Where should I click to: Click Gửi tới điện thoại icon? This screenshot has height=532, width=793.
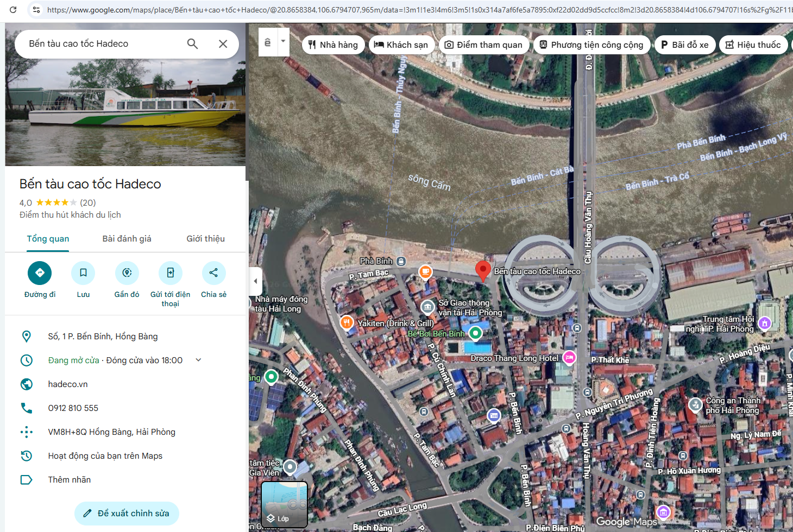point(170,273)
